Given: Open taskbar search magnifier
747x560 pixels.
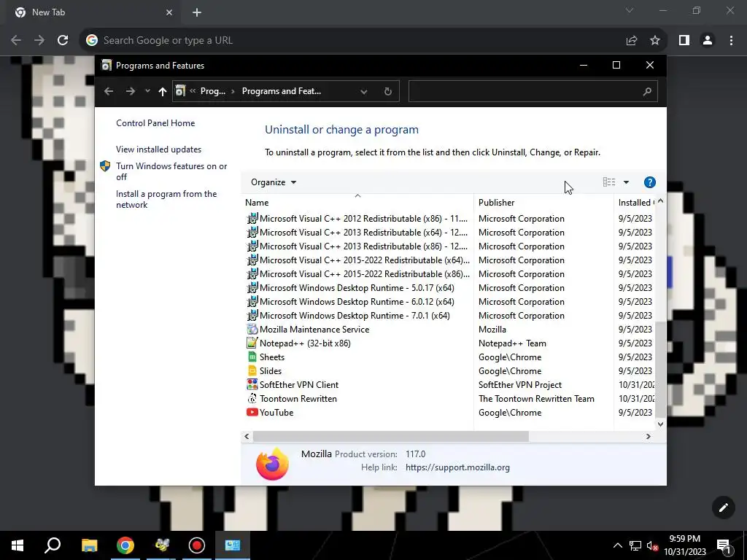Looking at the screenshot, I should (53, 545).
